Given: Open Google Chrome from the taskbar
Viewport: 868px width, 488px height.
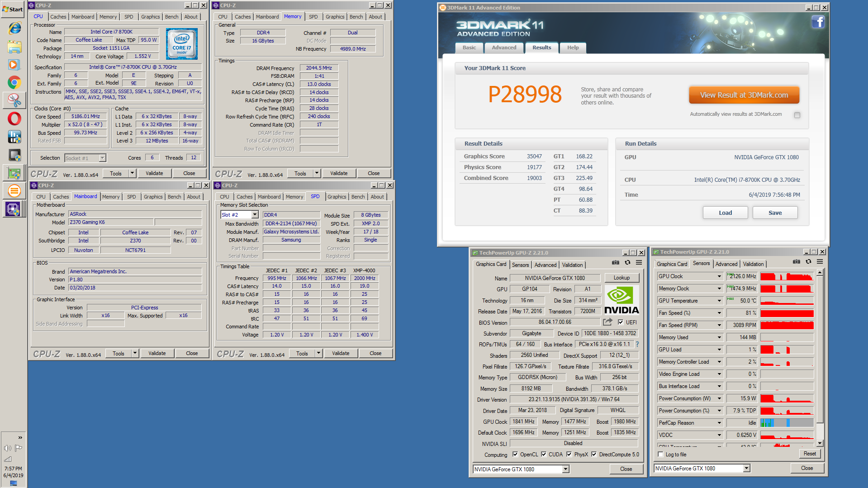Looking at the screenshot, I should pyautogui.click(x=14, y=82).
